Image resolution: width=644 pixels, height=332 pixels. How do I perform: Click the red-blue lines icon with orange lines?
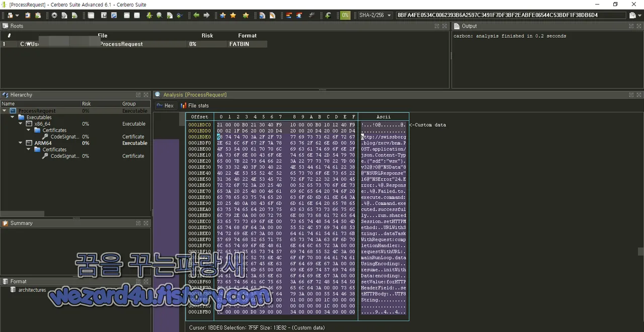[x=289, y=16]
